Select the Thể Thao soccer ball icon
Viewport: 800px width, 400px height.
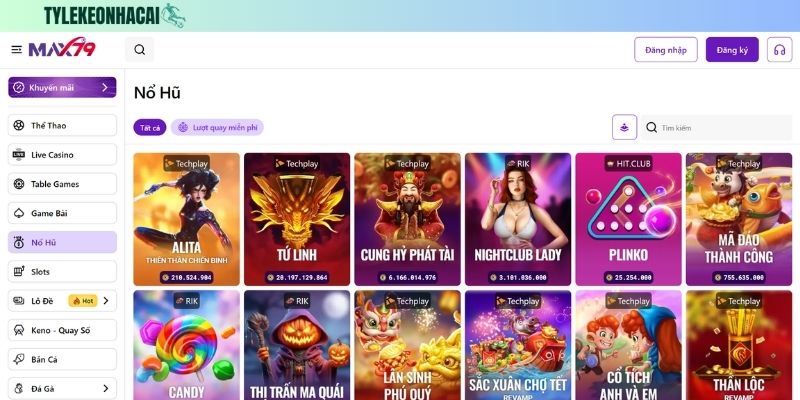tap(19, 126)
